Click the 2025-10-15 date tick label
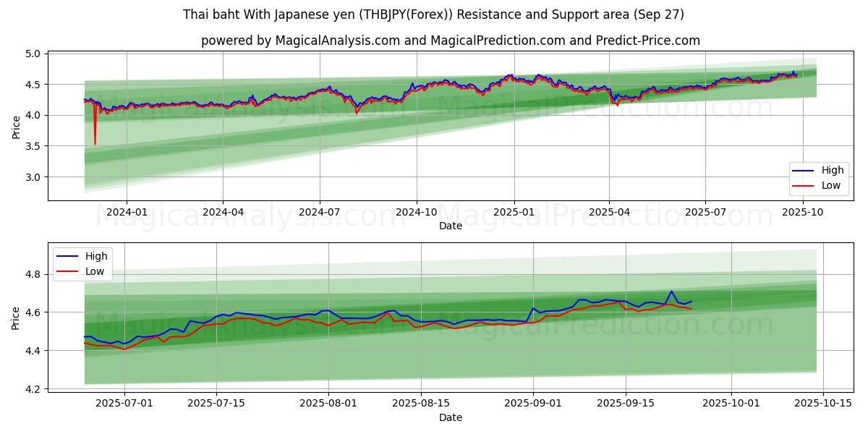868x434 pixels. pyautogui.click(x=824, y=404)
